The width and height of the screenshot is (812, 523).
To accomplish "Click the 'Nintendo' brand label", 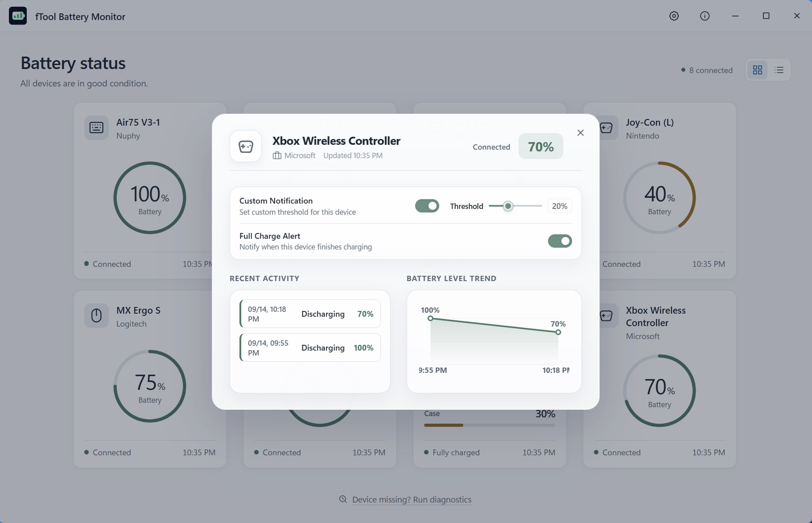I will 643,135.
